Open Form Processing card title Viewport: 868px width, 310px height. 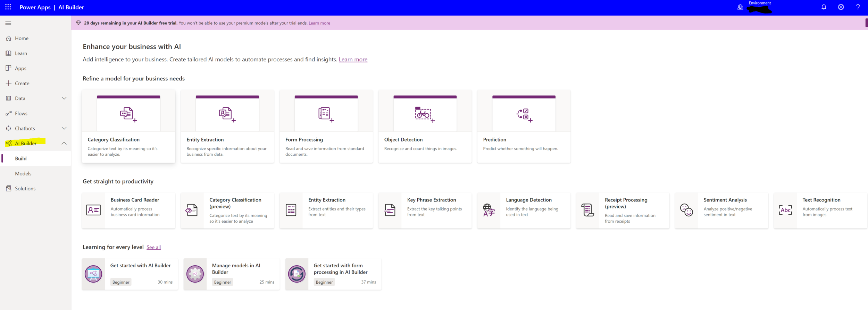tap(304, 140)
